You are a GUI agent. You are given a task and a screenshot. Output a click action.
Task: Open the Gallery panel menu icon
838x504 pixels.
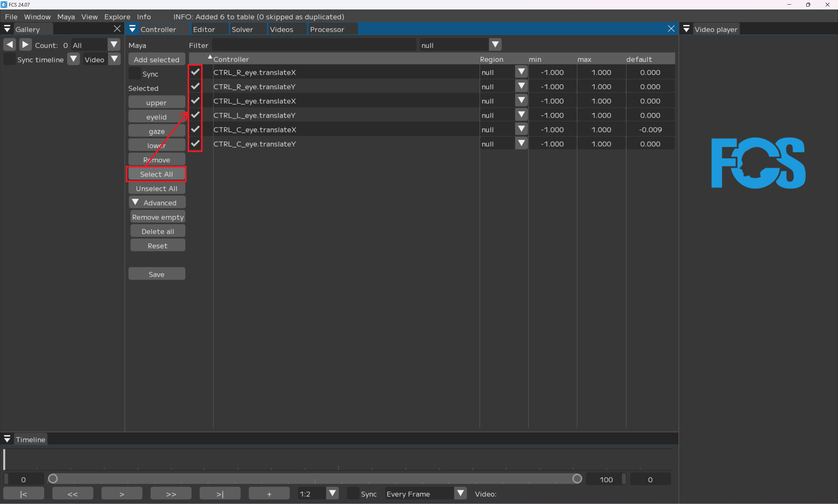tap(7, 29)
